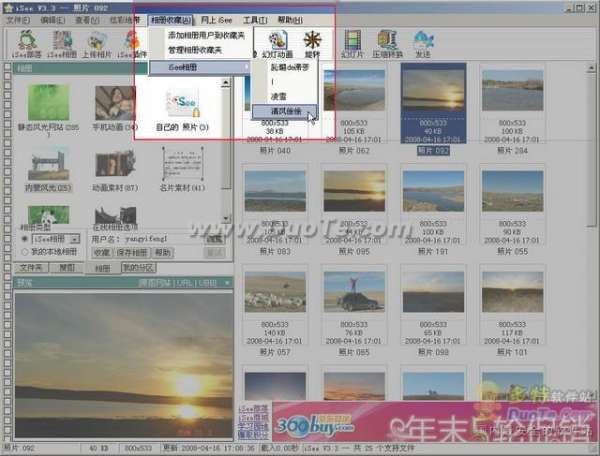Open the 帮助(H) menu
Viewport: 600px width, 456px height.
290,20
